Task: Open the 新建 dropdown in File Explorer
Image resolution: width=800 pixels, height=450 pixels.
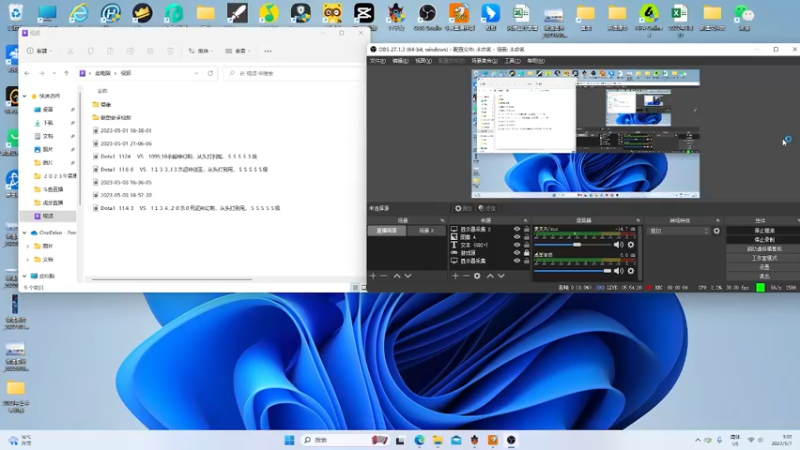Action: pos(40,51)
